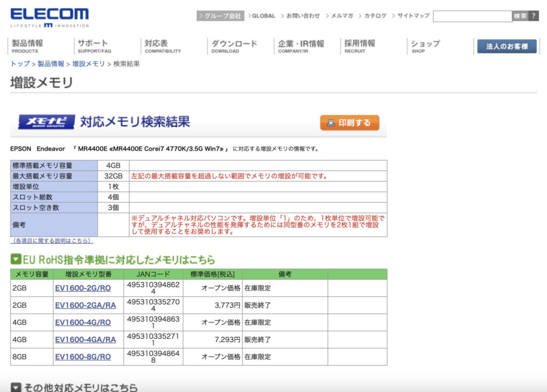
Task: Go to 増設メモリ in breadcrumb
Action: (x=88, y=64)
